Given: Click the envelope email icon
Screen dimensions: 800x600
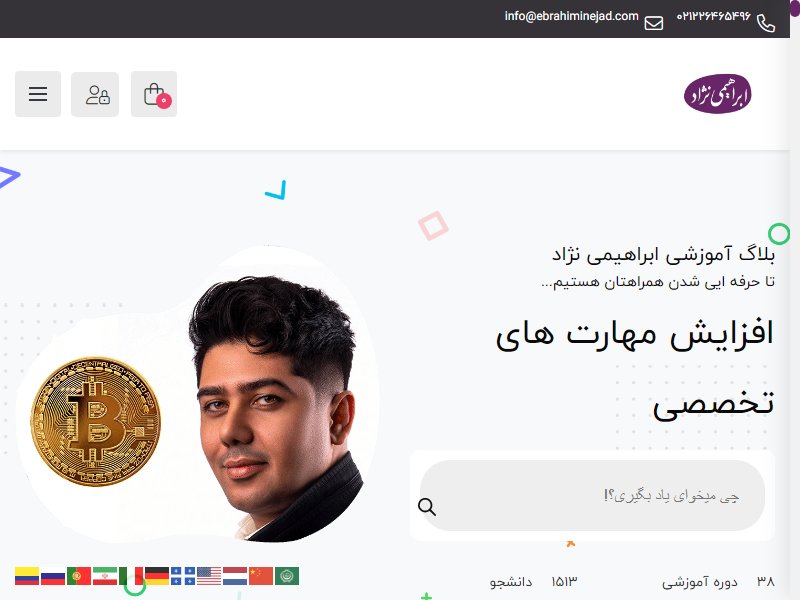Looking at the screenshot, I should (x=654, y=23).
